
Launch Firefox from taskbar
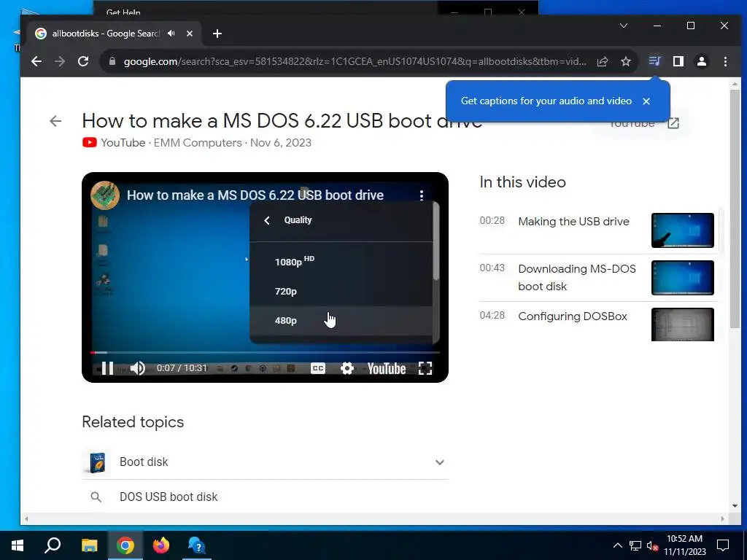click(161, 545)
